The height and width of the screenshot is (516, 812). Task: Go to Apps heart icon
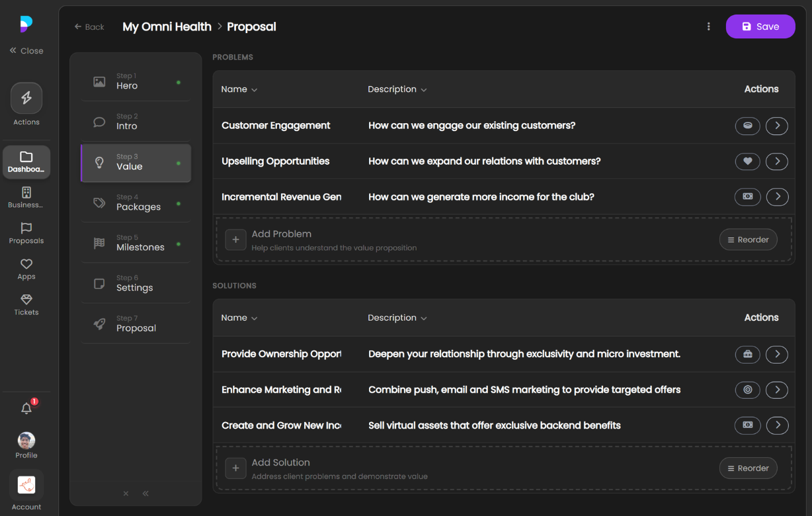[x=26, y=264]
